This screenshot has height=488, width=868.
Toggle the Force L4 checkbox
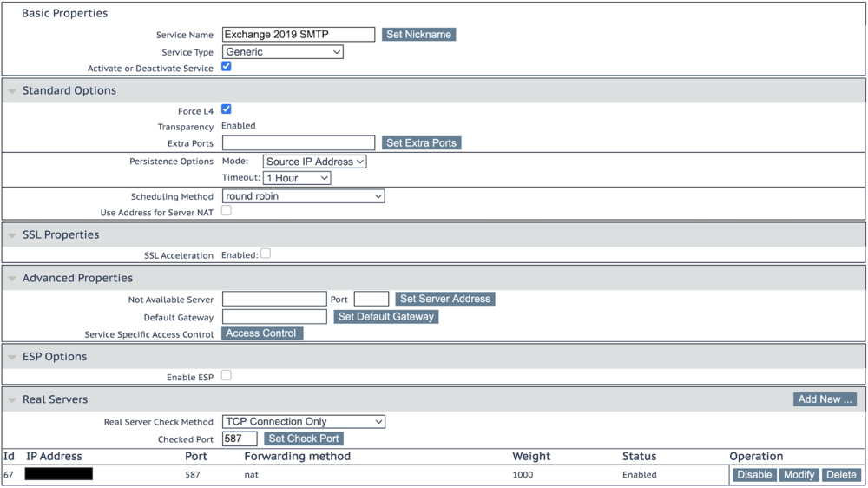click(227, 109)
